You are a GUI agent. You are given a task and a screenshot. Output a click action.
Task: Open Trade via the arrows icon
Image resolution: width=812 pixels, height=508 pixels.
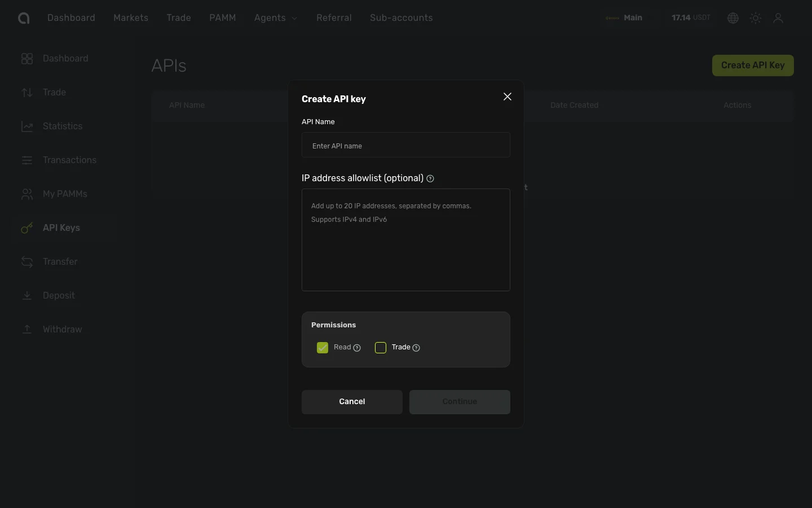[27, 93]
